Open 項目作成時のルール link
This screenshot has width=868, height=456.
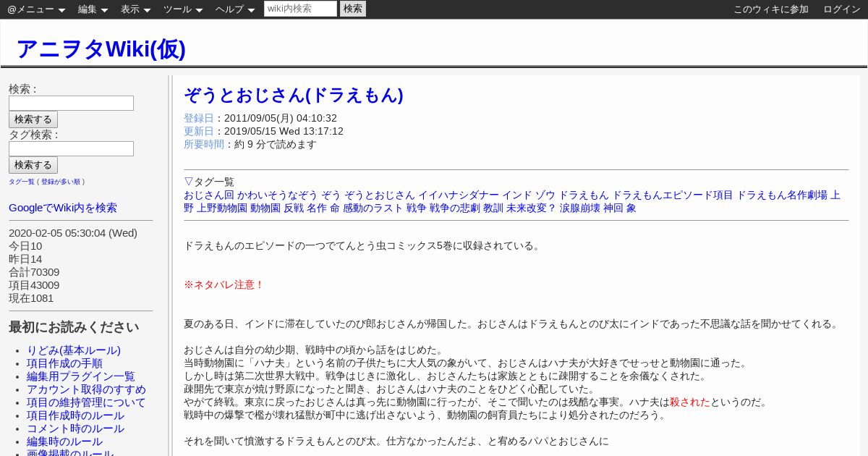click(x=75, y=415)
